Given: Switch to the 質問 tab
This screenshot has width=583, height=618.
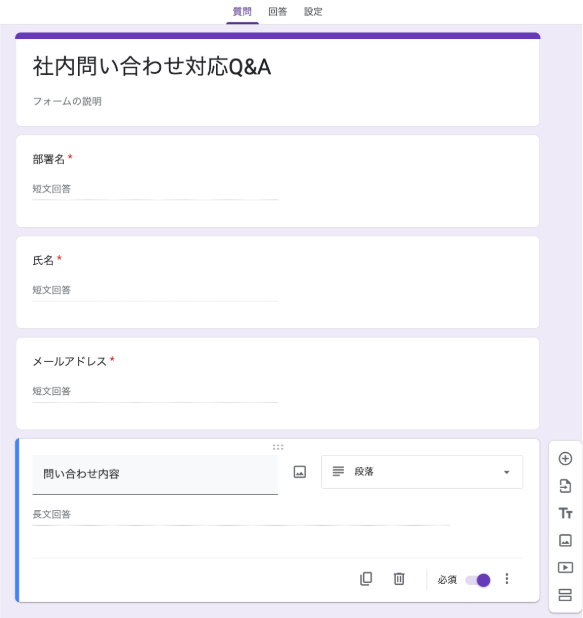Looking at the screenshot, I should pyautogui.click(x=242, y=12).
